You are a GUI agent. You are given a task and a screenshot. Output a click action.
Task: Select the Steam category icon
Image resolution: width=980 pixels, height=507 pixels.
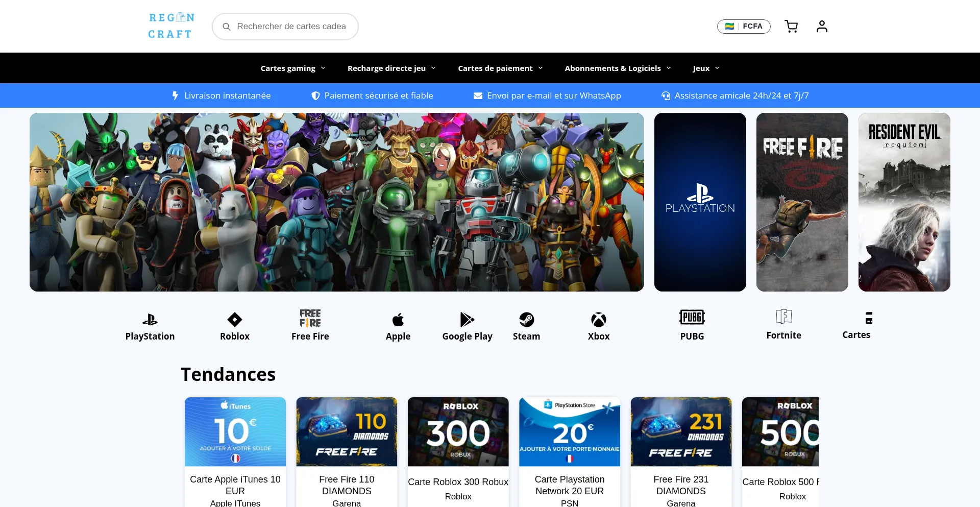(527, 320)
